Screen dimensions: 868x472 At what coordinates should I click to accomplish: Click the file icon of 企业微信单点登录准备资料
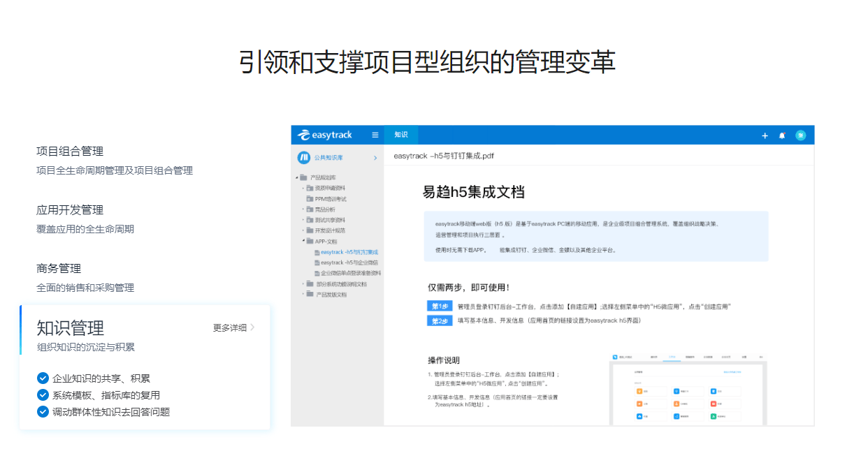tap(317, 273)
